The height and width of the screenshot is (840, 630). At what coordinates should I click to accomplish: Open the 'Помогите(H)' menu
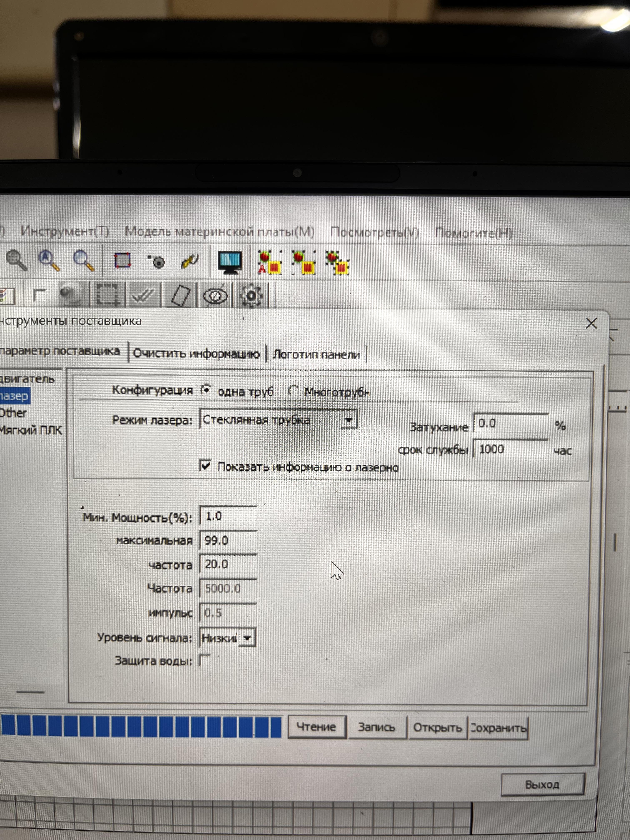(474, 233)
